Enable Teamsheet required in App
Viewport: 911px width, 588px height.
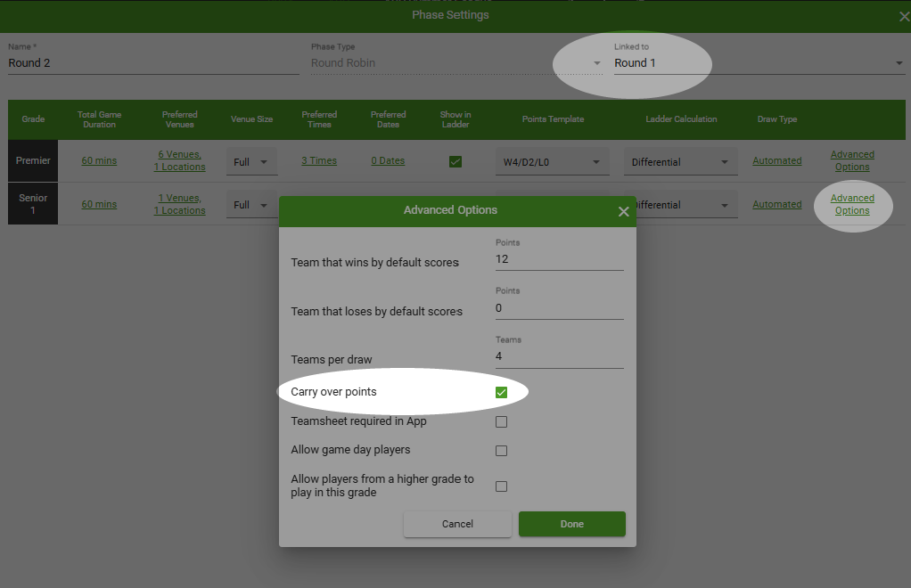(x=501, y=422)
